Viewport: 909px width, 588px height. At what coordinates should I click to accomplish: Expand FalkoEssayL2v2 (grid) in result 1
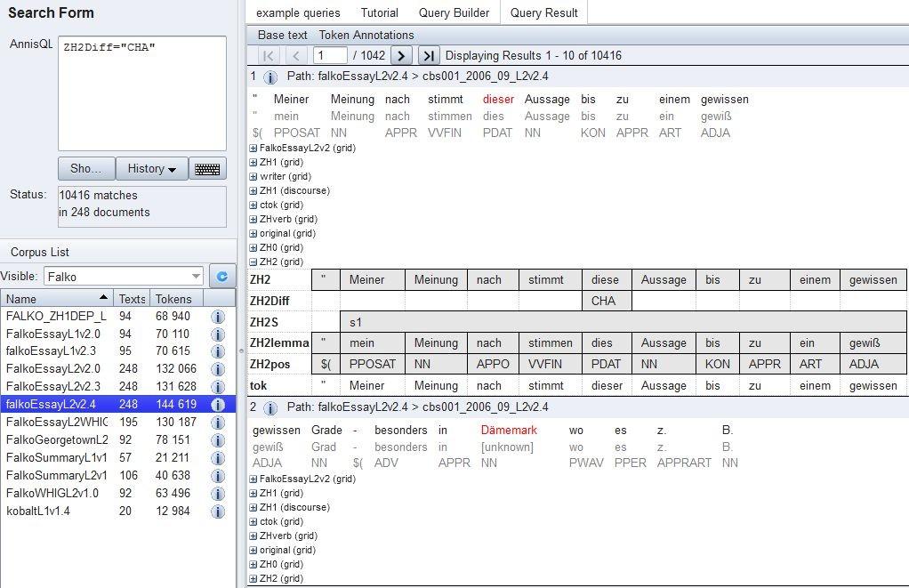click(x=253, y=148)
